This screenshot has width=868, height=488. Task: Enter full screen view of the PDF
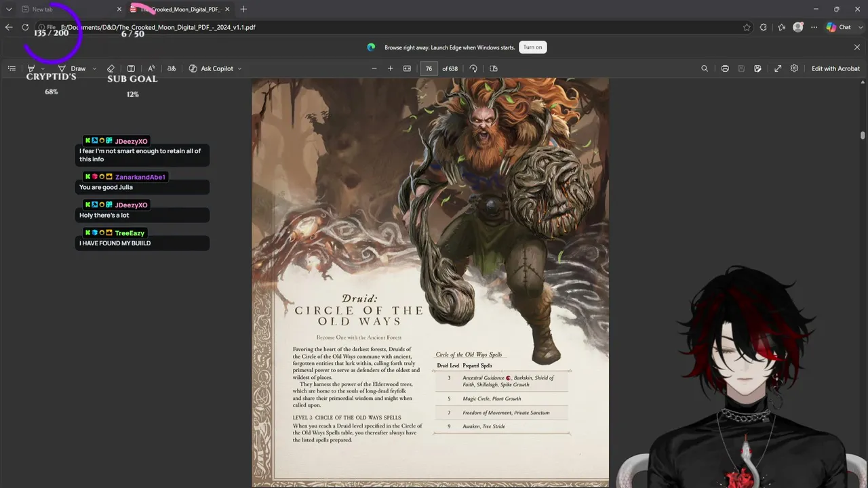pos(778,68)
